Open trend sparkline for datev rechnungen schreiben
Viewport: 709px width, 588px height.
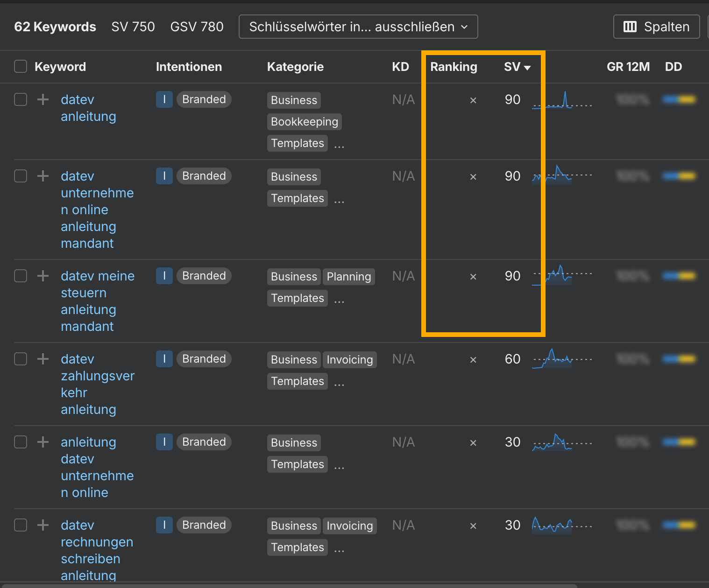point(562,525)
